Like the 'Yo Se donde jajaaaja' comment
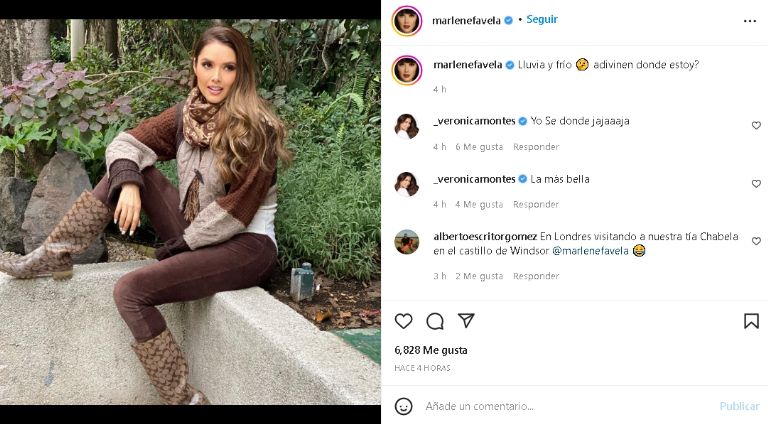 756,126
